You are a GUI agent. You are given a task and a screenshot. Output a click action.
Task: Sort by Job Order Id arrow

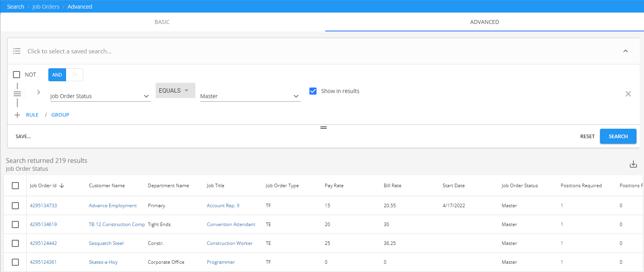pyautogui.click(x=62, y=186)
